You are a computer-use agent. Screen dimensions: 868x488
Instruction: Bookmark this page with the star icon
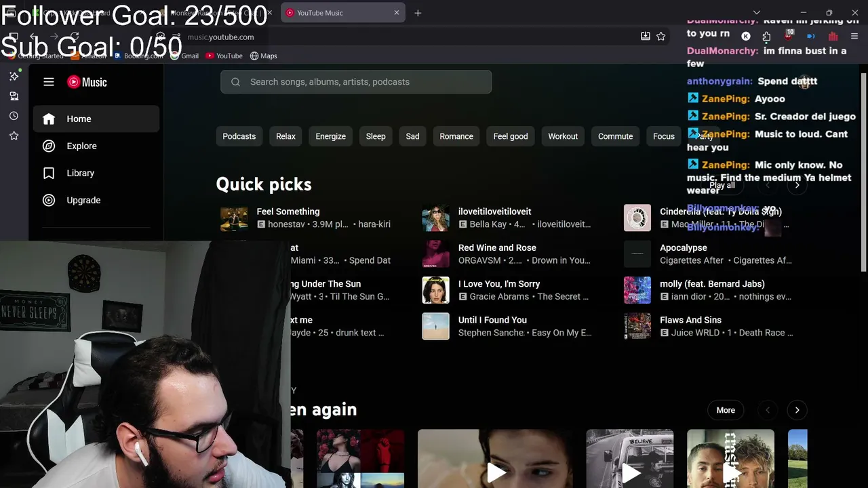coord(661,37)
